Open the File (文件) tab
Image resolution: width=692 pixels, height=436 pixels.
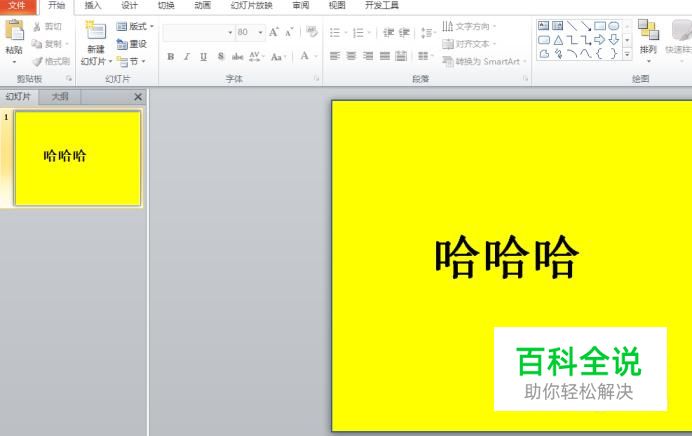point(17,5)
